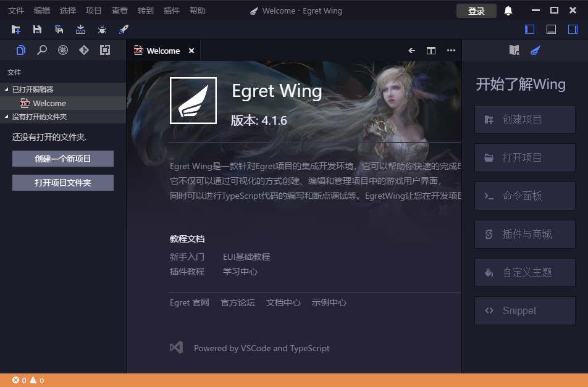Open the 编辑 menu
The image size is (588, 387).
point(41,10)
